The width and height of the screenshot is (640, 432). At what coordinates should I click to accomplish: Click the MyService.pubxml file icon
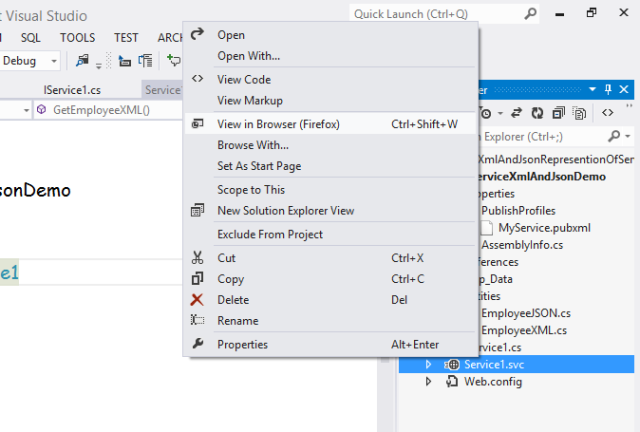pos(487,228)
